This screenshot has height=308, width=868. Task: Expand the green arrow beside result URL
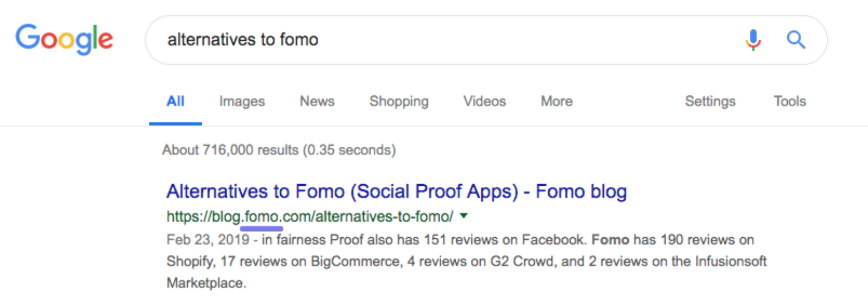465,215
